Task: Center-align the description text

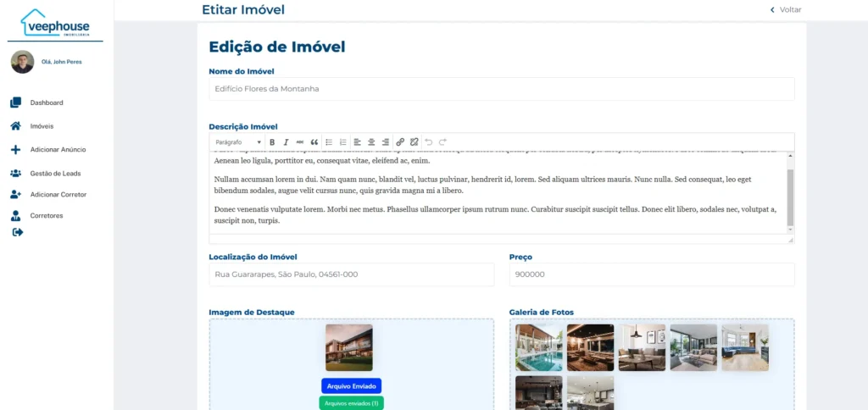Action: [371, 142]
